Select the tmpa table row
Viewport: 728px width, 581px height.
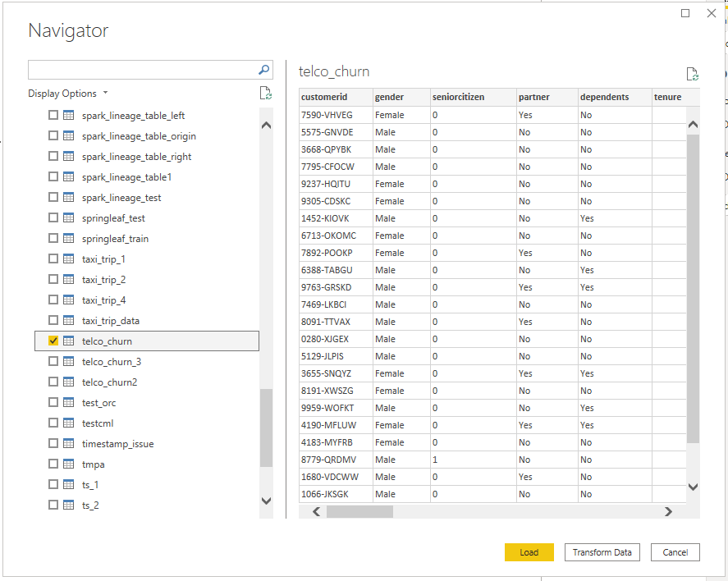pyautogui.click(x=147, y=464)
